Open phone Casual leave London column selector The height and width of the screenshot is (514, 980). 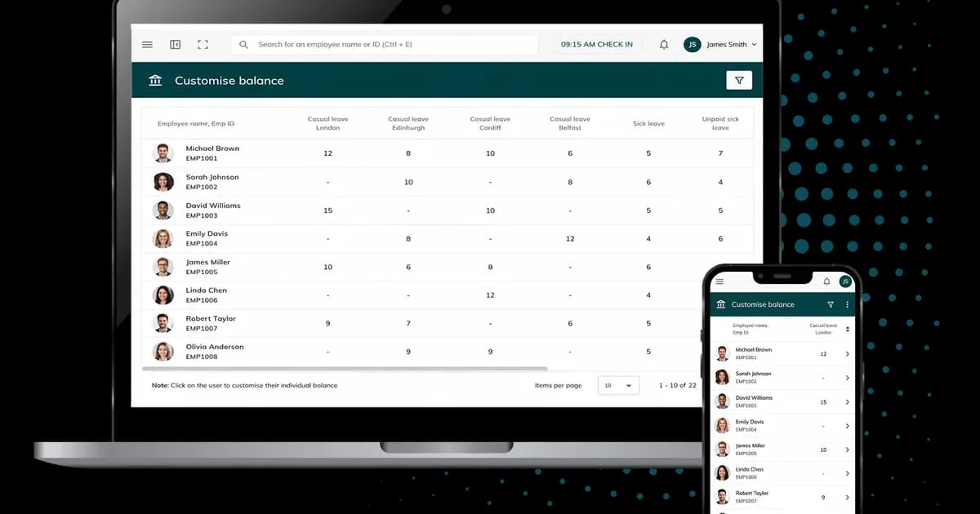tap(847, 329)
